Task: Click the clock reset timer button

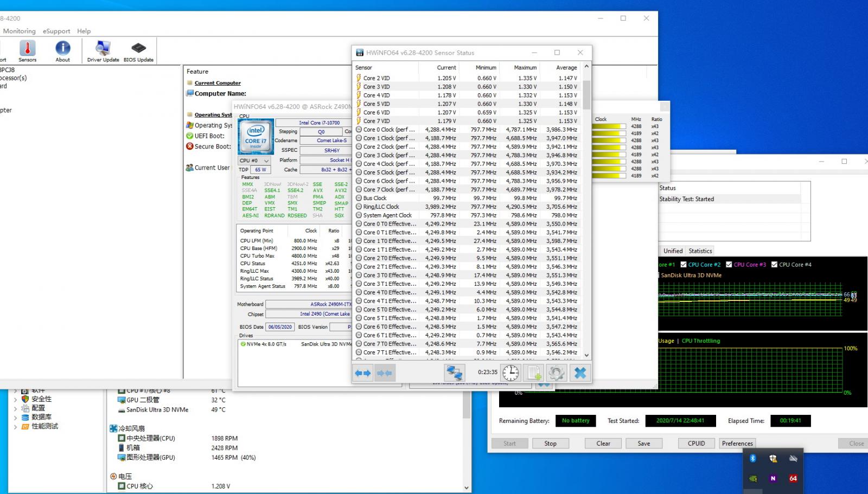Action: [510, 373]
